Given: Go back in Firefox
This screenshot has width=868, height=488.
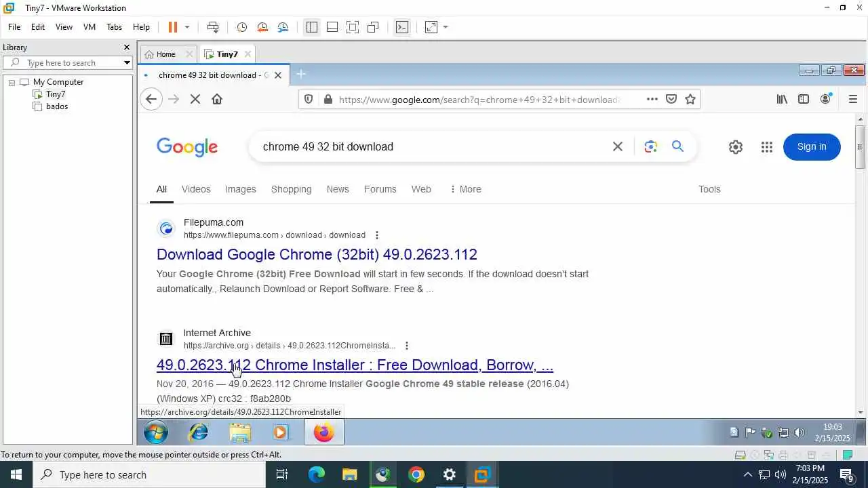Looking at the screenshot, I should 151,99.
